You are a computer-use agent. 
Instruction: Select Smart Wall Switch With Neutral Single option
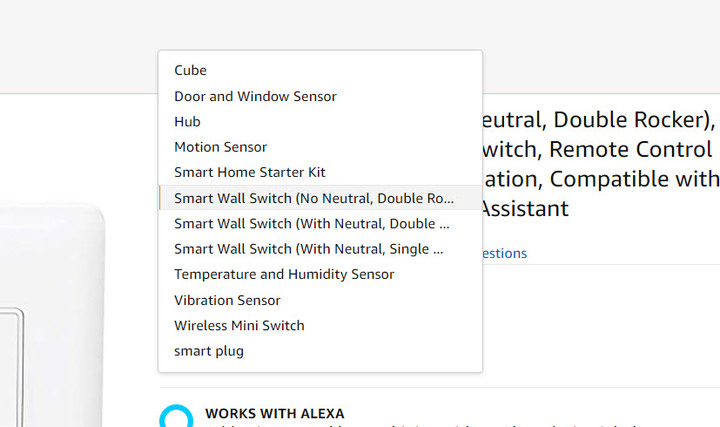[320, 249]
